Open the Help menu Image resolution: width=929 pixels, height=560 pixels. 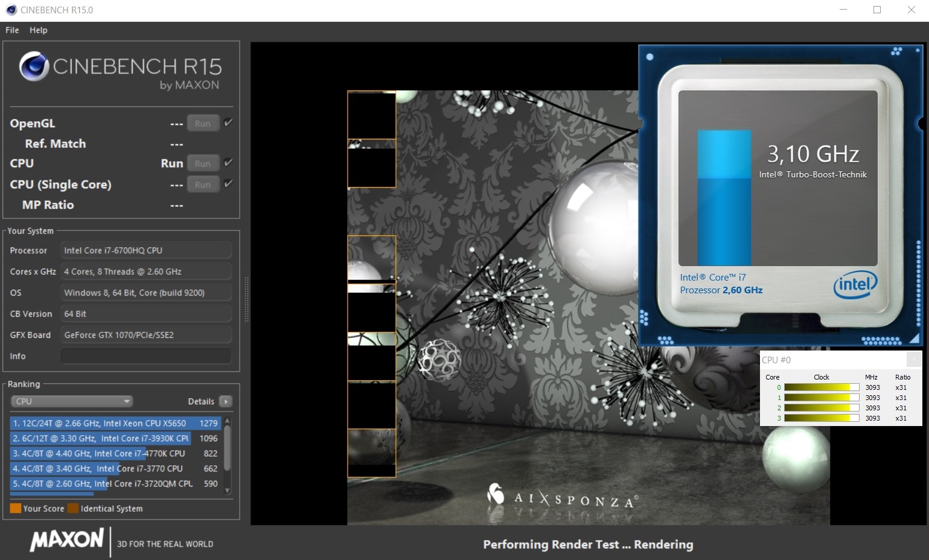(x=39, y=30)
